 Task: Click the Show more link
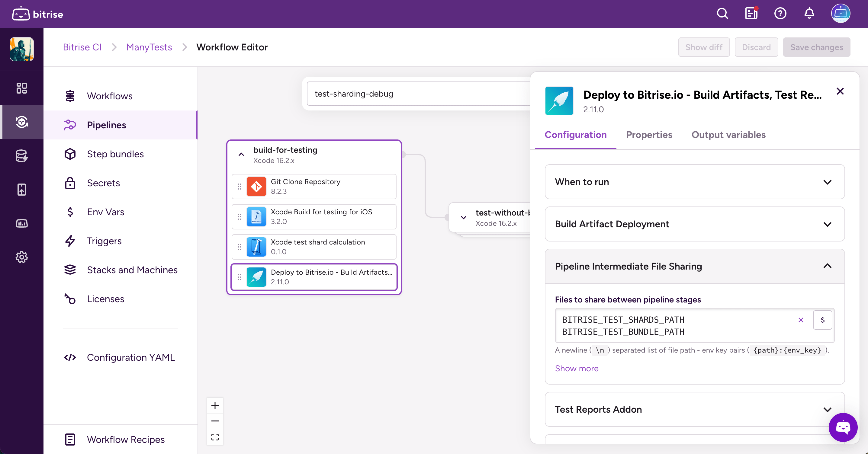point(577,369)
